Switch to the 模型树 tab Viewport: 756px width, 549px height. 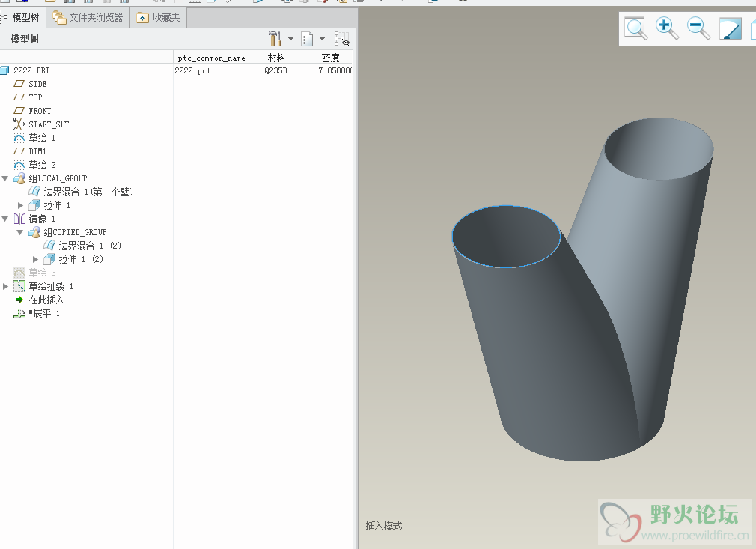click(22, 18)
